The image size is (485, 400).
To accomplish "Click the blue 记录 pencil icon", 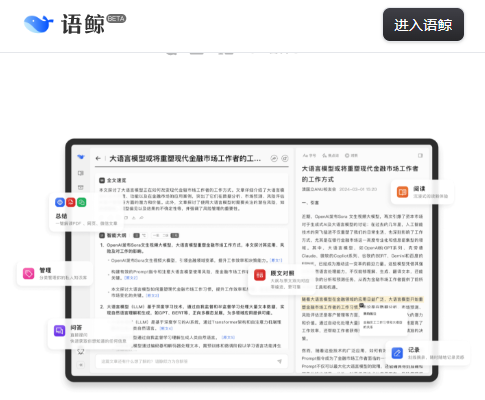I will 397,353.
